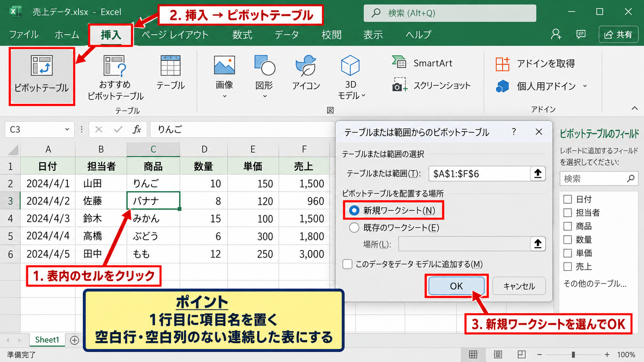644x362 pixels.
Task: Switch to the ホーム tab
Action: [x=67, y=35]
